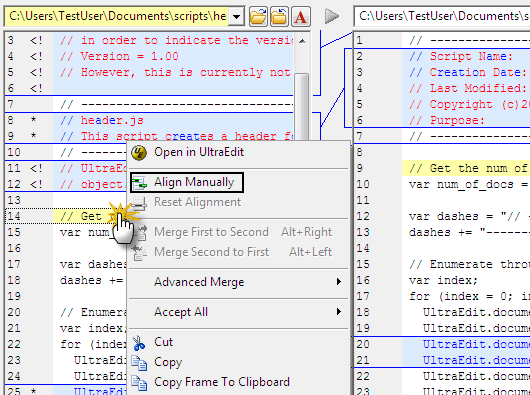Screen dimensions: 530x395
Task: Click right line 16 'var index;'
Action: pos(443,280)
